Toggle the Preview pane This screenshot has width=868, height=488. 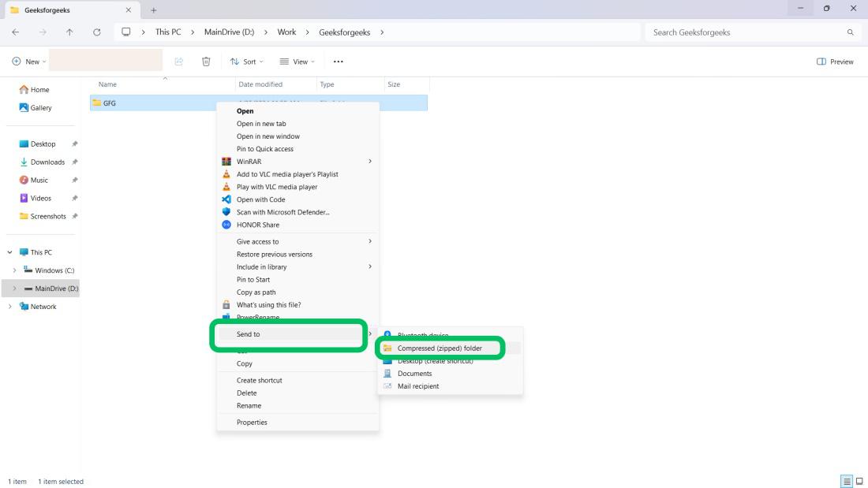(x=835, y=61)
